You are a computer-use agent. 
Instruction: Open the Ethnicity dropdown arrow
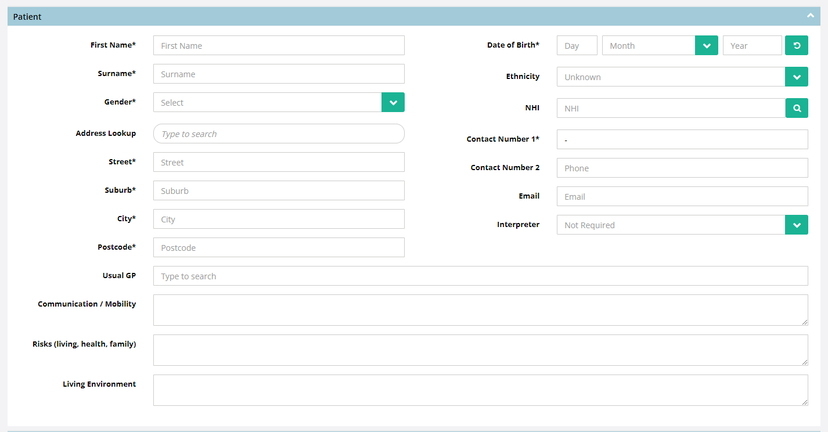pyautogui.click(x=797, y=77)
